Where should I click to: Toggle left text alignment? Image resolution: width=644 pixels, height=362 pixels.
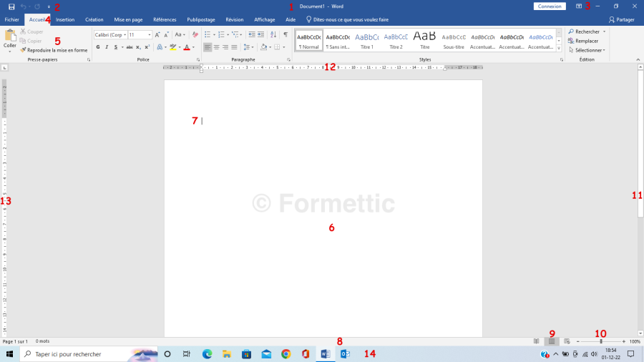[x=208, y=47]
